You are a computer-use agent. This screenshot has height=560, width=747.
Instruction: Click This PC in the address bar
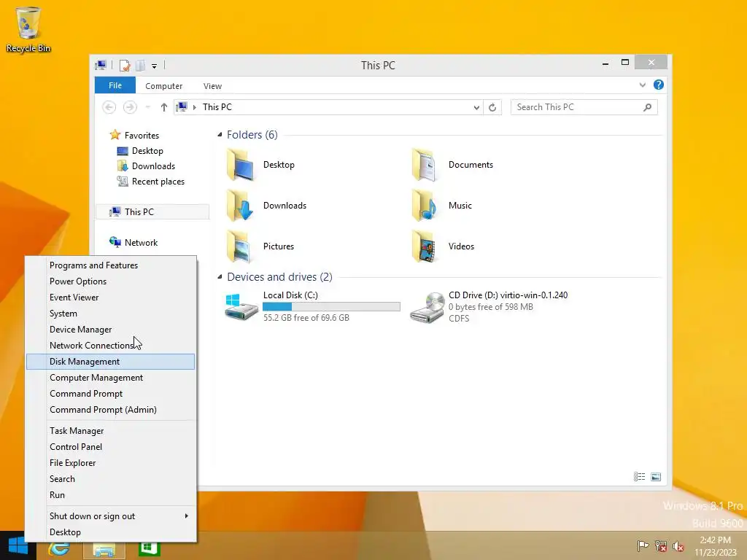[x=217, y=107]
